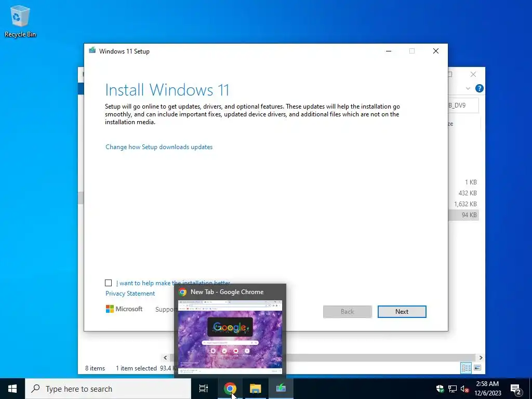Screen dimensions: 532x399
Task: Select the 1,632 KB file row
Action: (463, 204)
